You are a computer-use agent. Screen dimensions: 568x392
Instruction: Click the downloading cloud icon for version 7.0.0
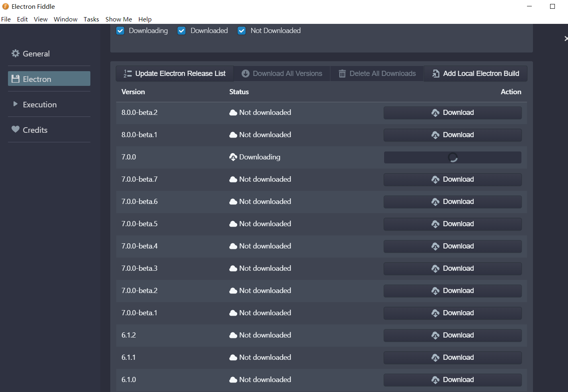click(x=233, y=157)
